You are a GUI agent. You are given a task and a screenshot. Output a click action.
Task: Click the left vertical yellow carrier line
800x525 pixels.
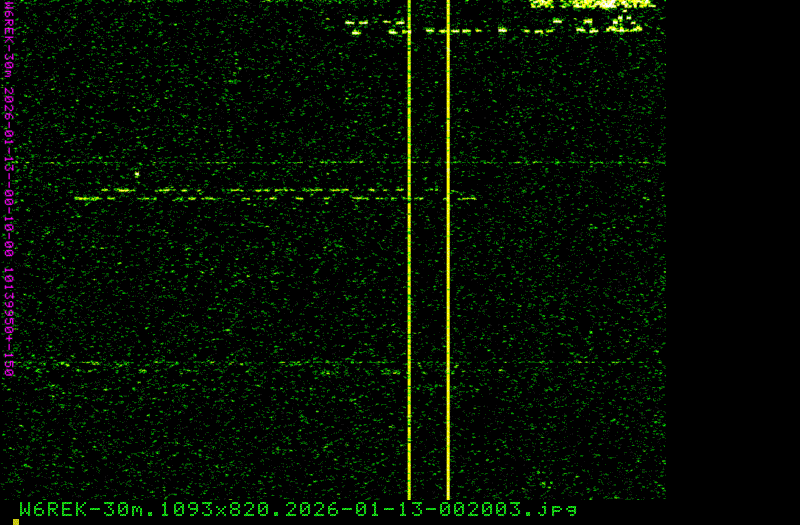click(409, 249)
